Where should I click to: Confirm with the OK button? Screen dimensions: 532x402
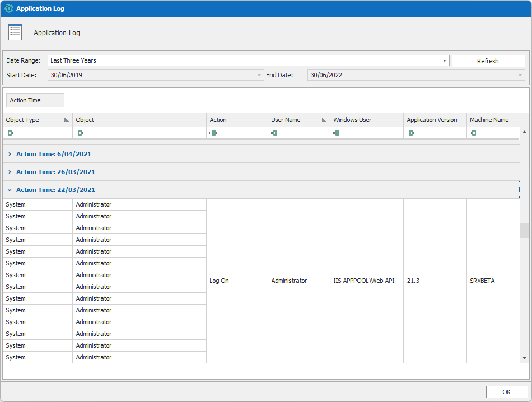[x=506, y=392]
